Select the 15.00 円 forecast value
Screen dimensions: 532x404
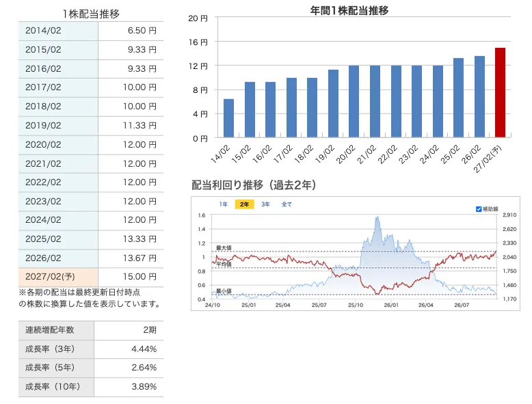[x=139, y=277]
